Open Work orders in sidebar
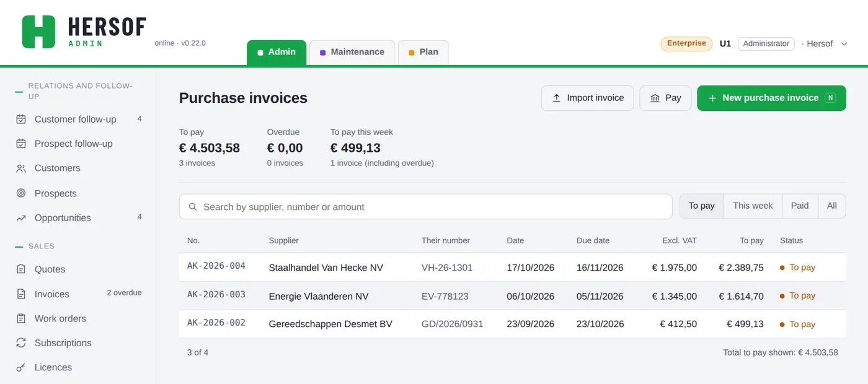This screenshot has height=384, width=868. tap(79, 318)
